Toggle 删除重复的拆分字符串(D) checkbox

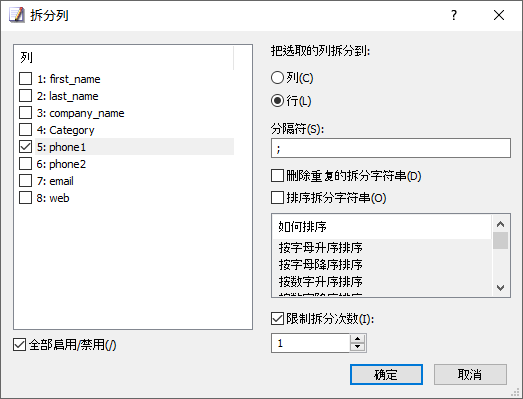click(277, 175)
